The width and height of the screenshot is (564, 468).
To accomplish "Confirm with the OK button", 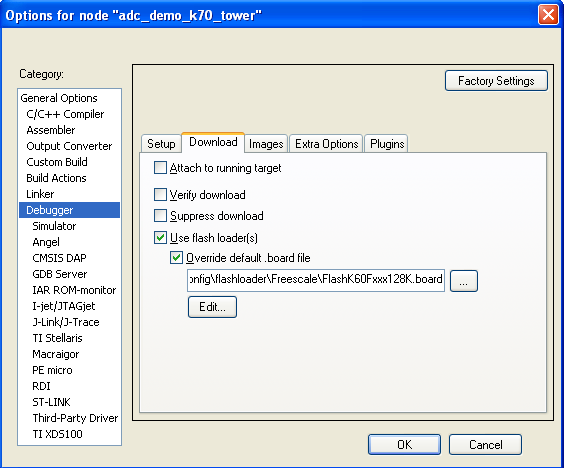I will [404, 445].
